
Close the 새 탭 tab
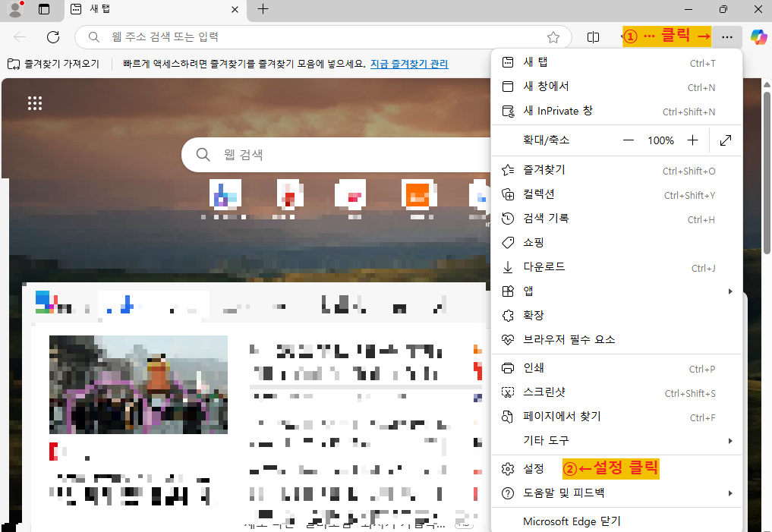click(235, 9)
